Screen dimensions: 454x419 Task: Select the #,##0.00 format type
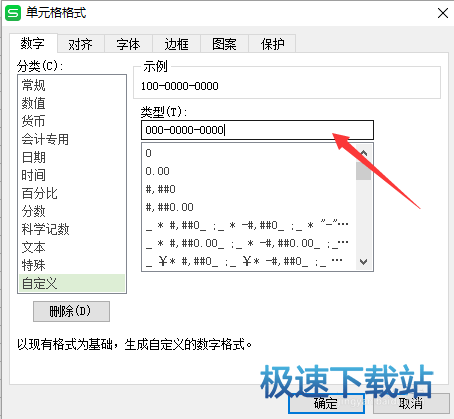(x=249, y=207)
